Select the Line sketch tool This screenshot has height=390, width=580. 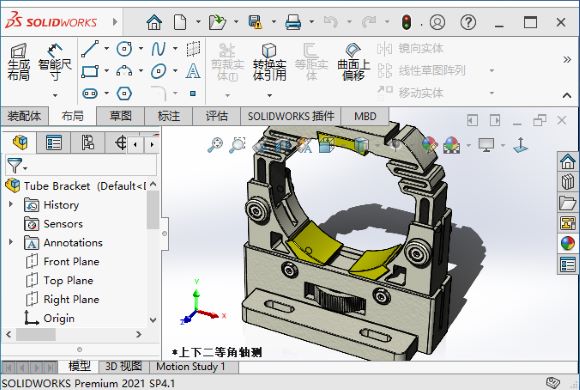(x=90, y=48)
